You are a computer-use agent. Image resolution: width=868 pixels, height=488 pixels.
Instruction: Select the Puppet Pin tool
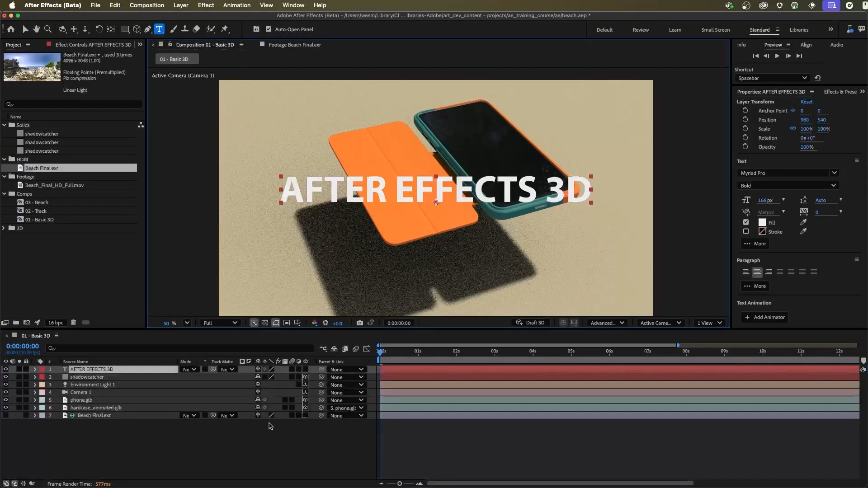click(225, 29)
